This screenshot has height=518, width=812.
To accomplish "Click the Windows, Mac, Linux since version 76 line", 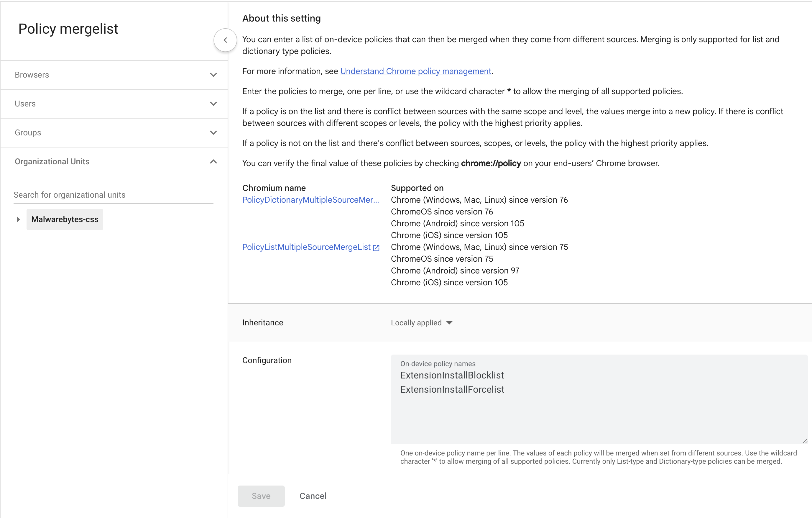I will (x=479, y=200).
